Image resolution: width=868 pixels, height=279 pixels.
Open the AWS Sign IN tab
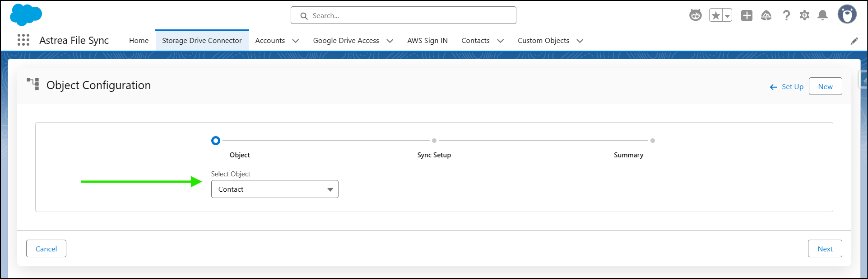427,41
